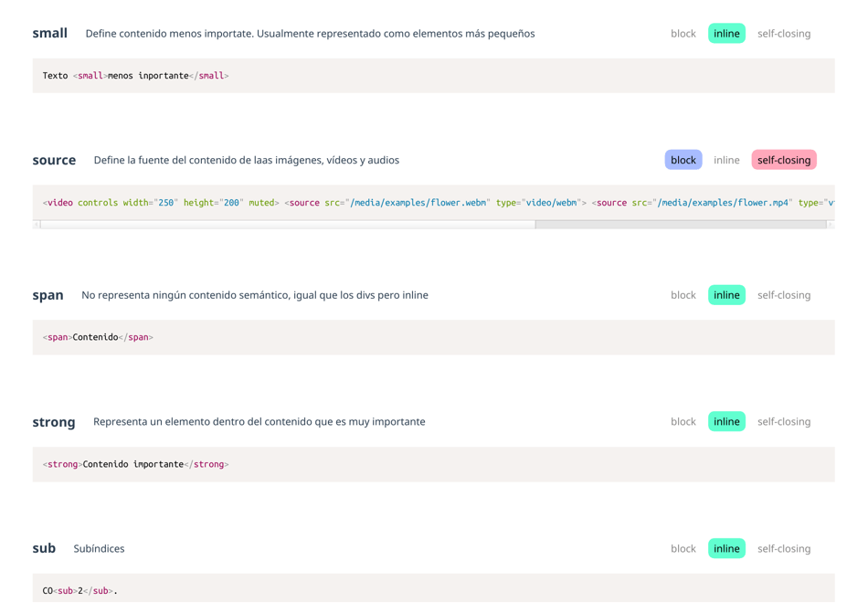Screen dimensions: 868x613
Task: Select the green inline badge for sub
Action: point(726,548)
